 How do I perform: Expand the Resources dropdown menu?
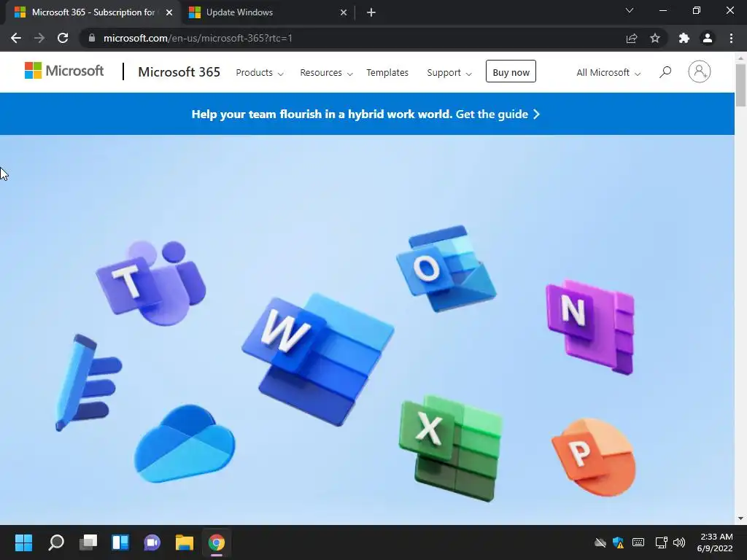tap(326, 73)
